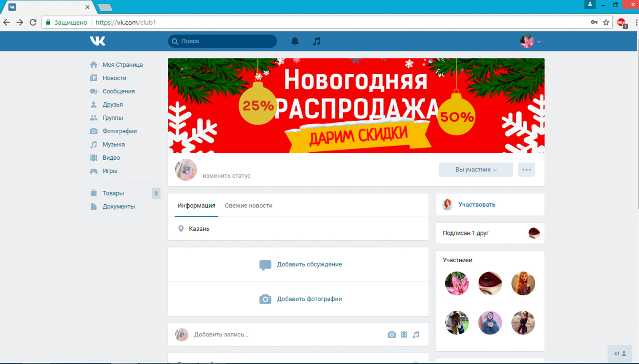Click the gamepad icon beside Игры

click(93, 171)
